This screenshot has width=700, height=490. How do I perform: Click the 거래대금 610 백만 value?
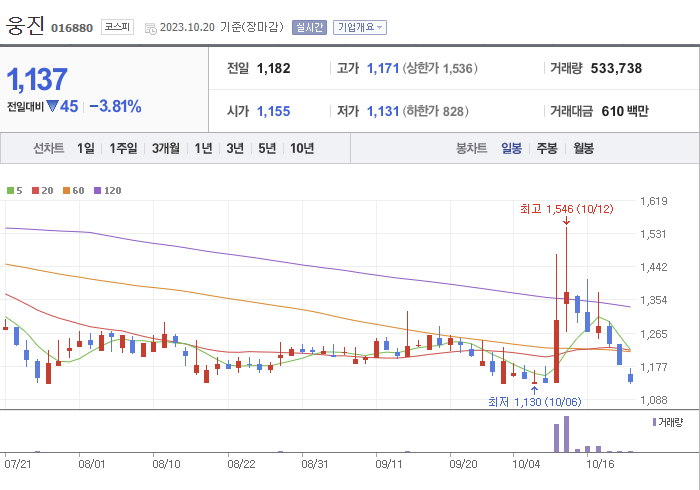pos(625,111)
